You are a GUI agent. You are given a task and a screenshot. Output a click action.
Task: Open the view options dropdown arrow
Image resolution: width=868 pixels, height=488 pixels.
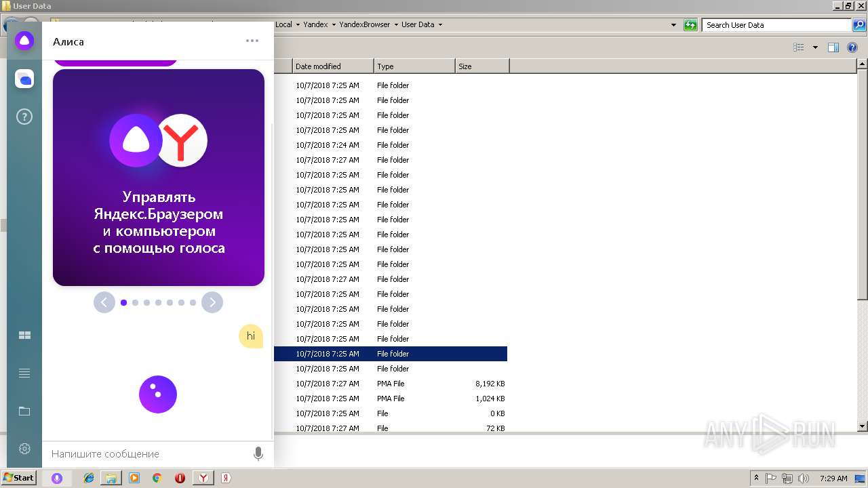pos(815,47)
